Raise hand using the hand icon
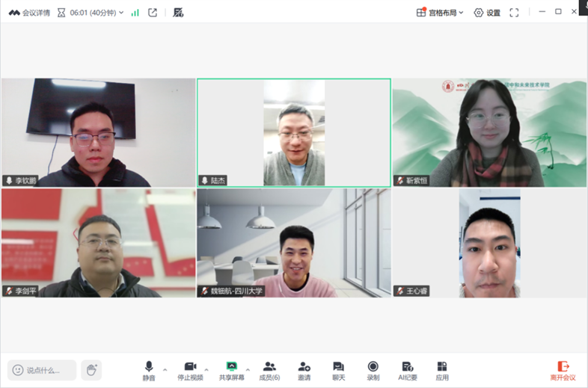The image size is (588, 388). coord(91,370)
